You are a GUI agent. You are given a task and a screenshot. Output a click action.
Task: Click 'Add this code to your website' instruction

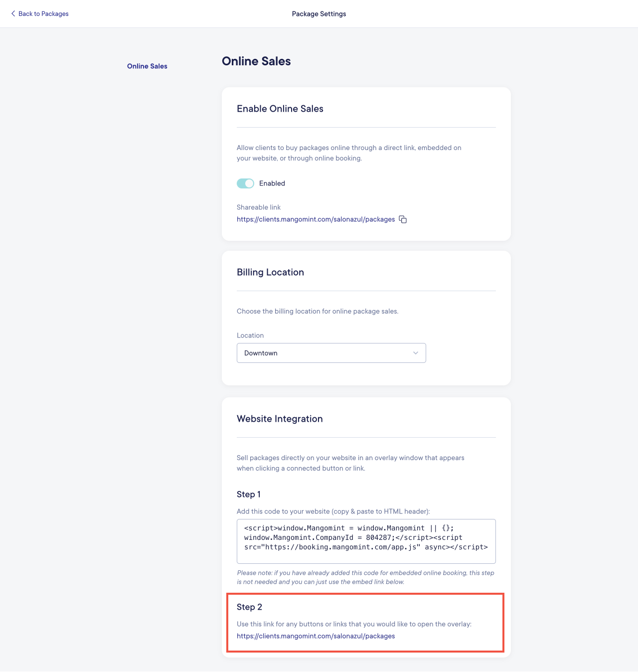(333, 511)
